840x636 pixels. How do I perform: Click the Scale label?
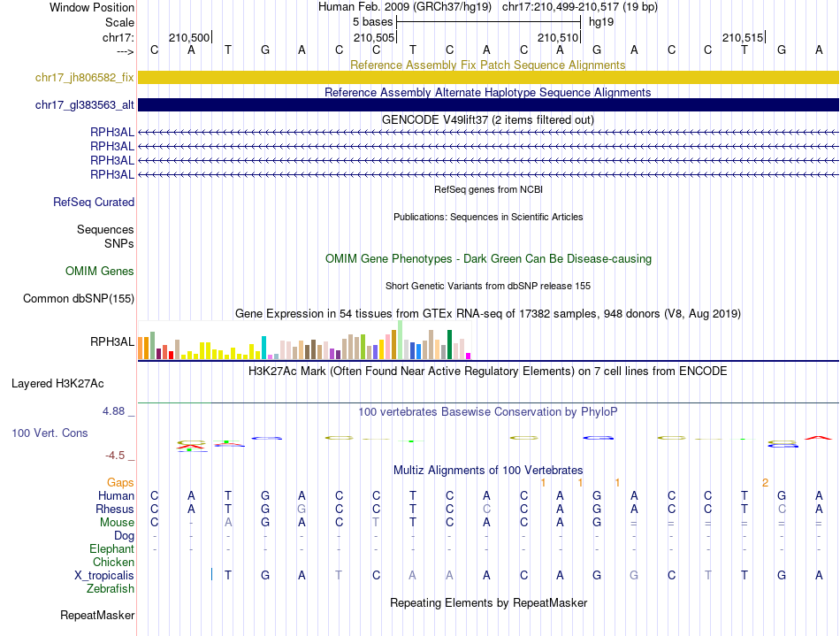coord(119,22)
